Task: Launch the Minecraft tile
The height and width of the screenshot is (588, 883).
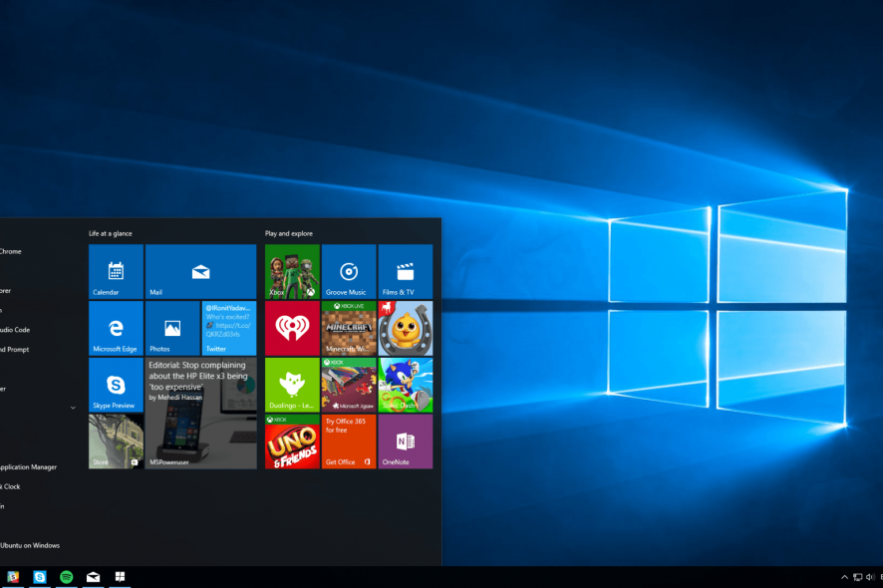Action: tap(349, 328)
